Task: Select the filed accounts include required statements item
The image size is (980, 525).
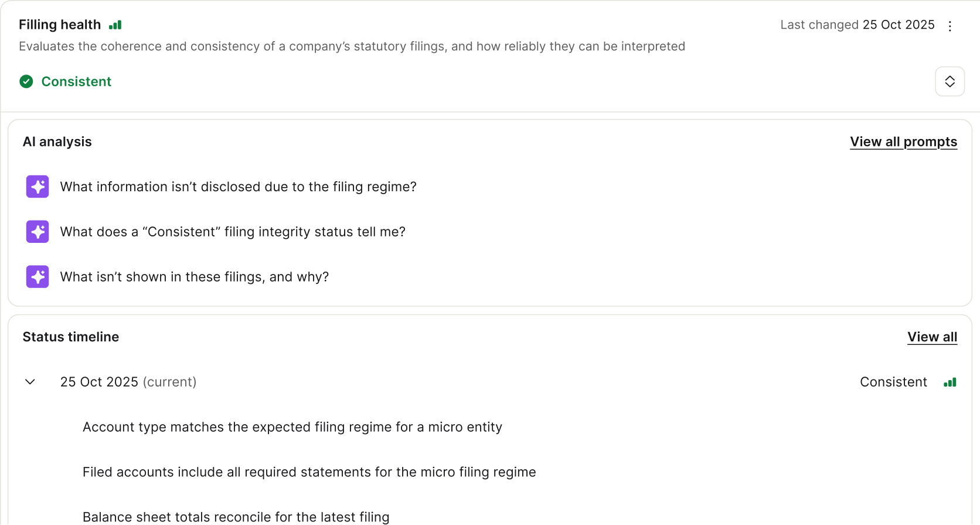Action: pos(309,472)
